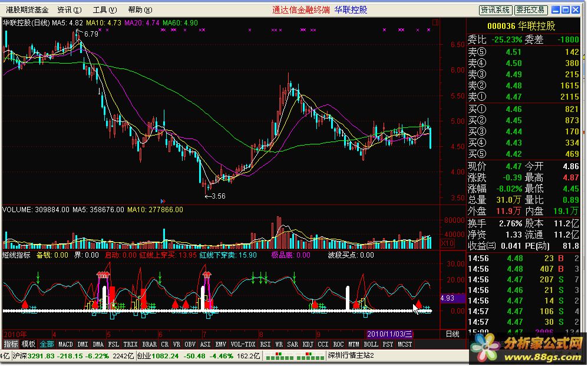Viewport: 588px width, 366px height.
Task: Click the blue-red arrow marker below the price chart
Action: (x=163, y=202)
